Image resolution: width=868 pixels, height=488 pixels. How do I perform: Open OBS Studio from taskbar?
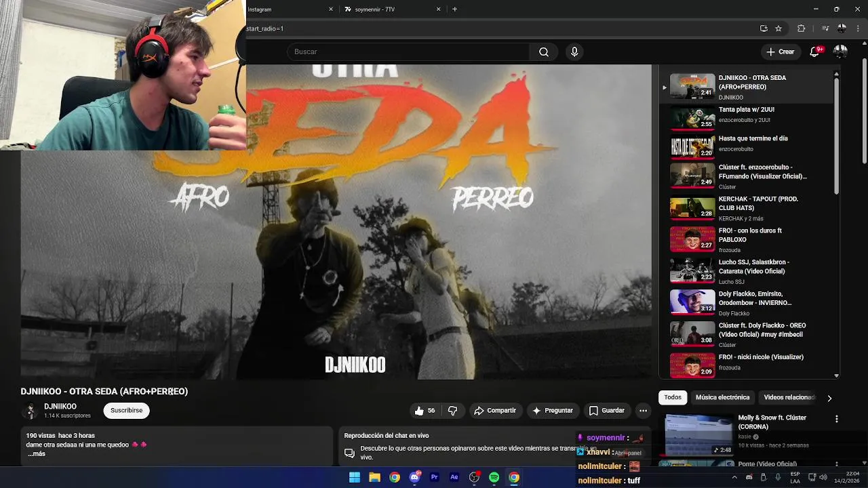475,477
